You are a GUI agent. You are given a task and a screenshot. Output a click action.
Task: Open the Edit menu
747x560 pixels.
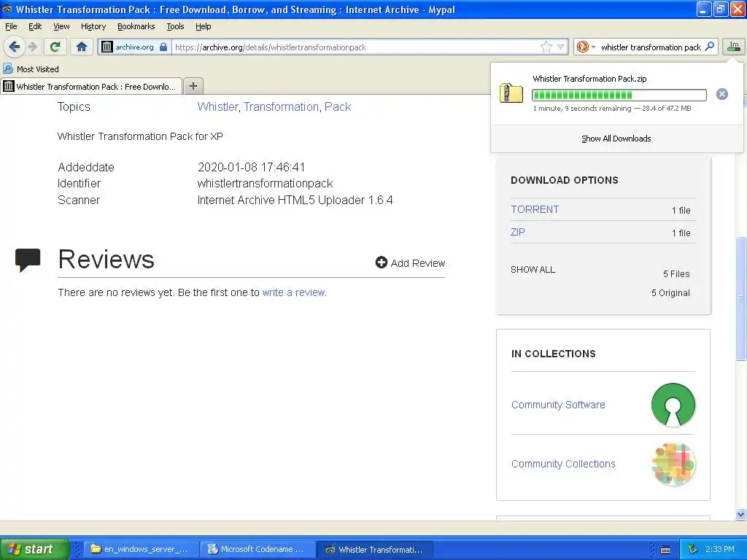[x=35, y=26]
